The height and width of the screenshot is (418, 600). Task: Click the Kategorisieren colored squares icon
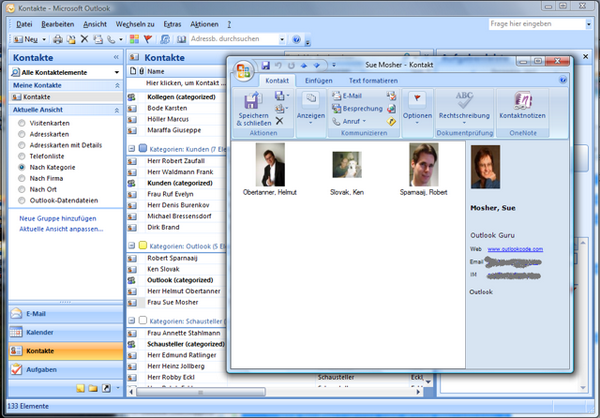point(134,39)
